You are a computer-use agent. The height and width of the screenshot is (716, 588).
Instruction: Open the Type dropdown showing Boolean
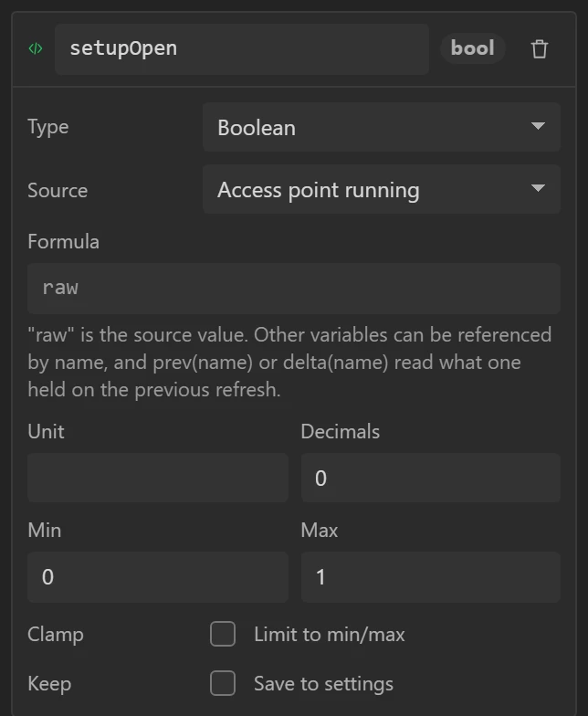[x=382, y=127]
